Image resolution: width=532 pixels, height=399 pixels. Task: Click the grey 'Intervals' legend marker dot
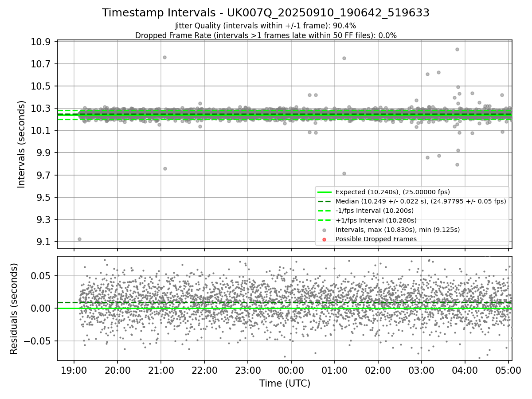pyautogui.click(x=324, y=230)
